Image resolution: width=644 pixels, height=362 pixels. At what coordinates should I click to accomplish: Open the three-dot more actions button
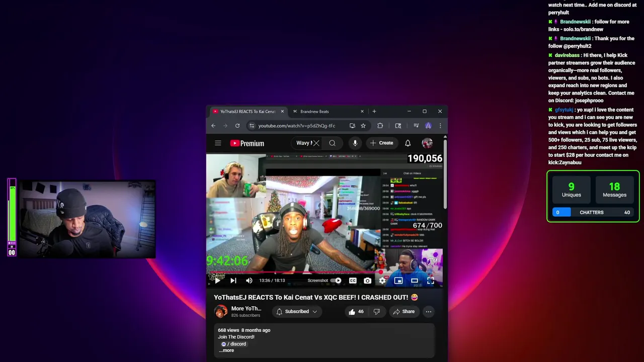tap(429, 312)
